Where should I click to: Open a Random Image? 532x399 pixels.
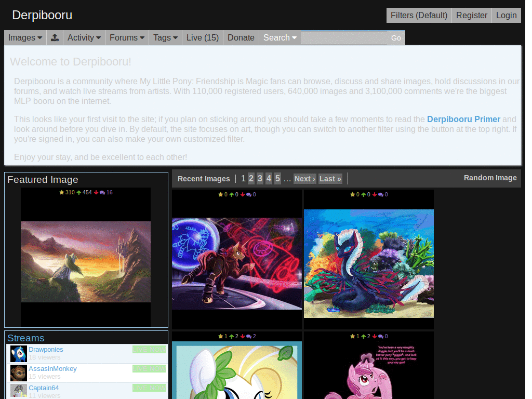[490, 178]
